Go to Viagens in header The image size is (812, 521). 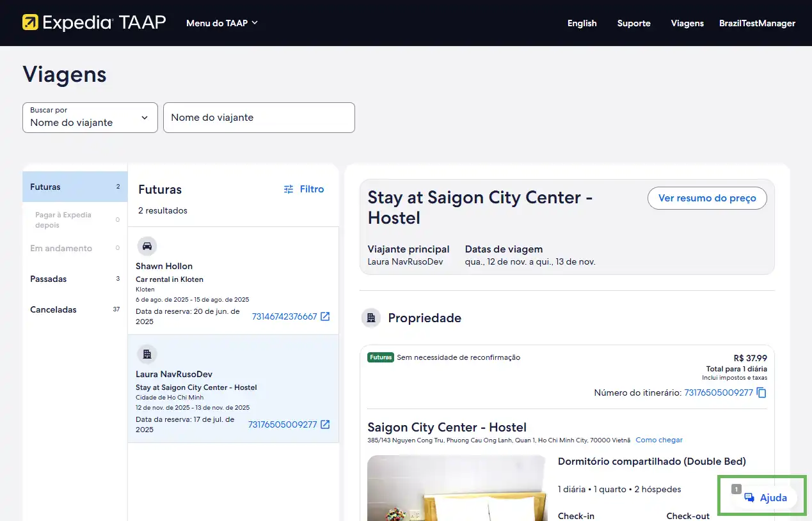click(x=687, y=23)
